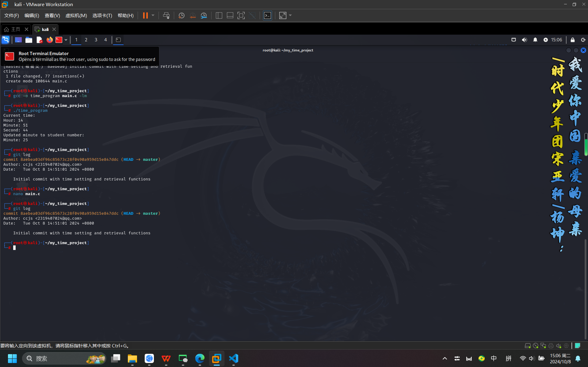Open the 文件(F) menu
This screenshot has width=588, height=367.
tap(11, 15)
